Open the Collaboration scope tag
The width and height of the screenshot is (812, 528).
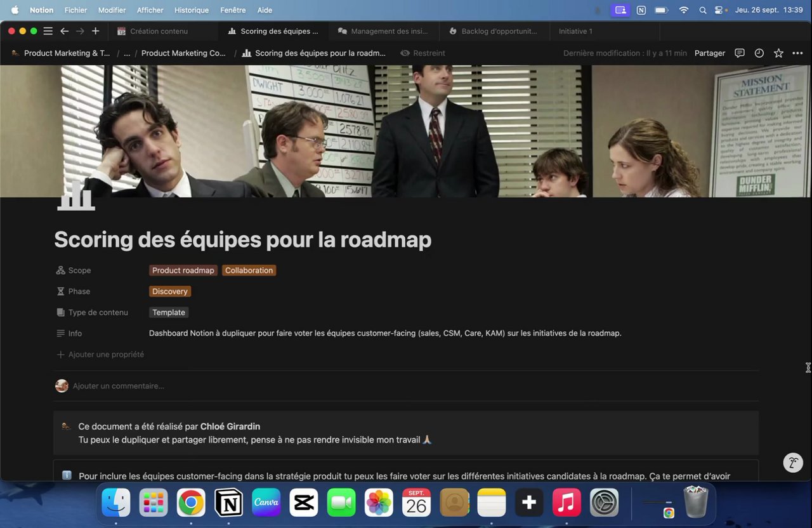[x=249, y=270]
